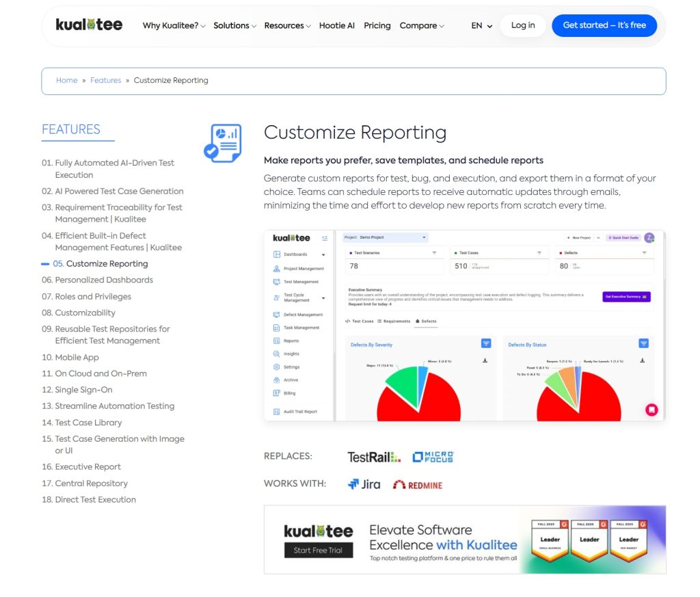This screenshot has height=597, width=700.
Task: Follow the Features breadcrumb link
Action: (x=106, y=80)
